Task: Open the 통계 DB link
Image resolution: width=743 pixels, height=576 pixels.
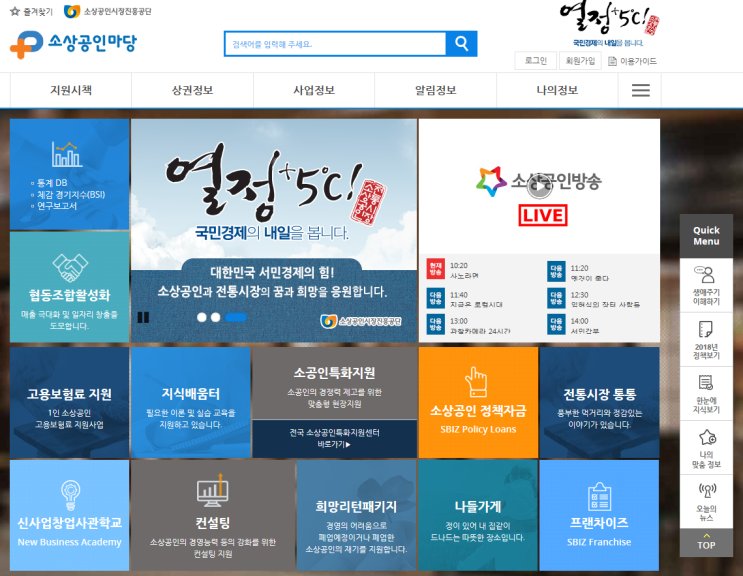Action: (x=52, y=183)
